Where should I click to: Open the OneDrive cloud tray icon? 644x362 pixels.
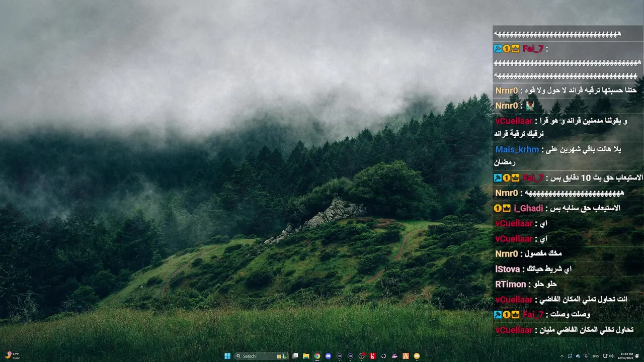(578, 356)
